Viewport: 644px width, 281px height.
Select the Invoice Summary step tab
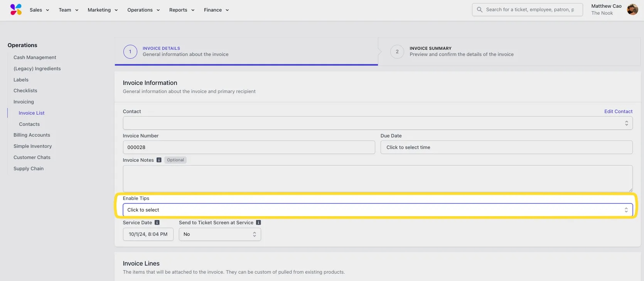point(509,52)
